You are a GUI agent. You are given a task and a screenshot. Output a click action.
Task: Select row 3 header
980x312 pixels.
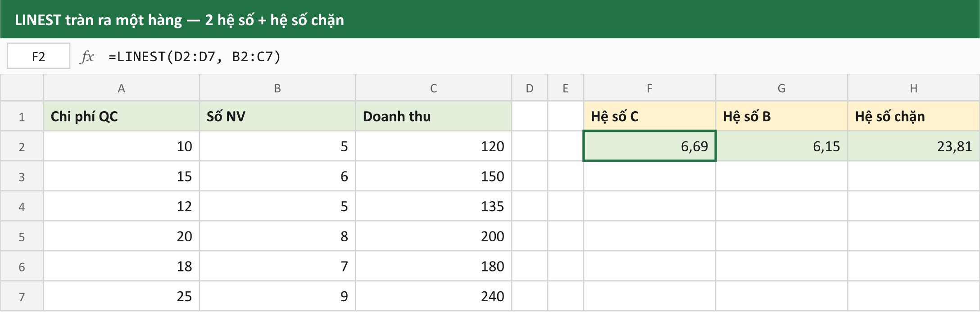22,176
